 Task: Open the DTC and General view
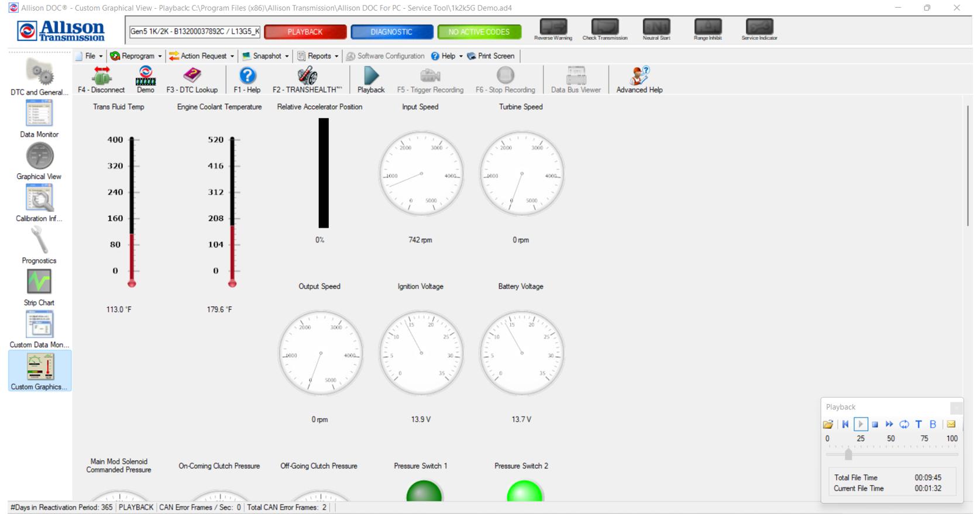point(39,77)
